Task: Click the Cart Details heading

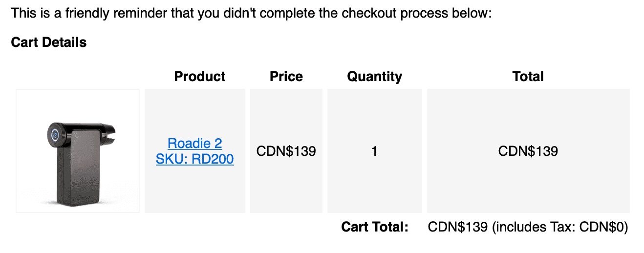Action: click(x=49, y=42)
